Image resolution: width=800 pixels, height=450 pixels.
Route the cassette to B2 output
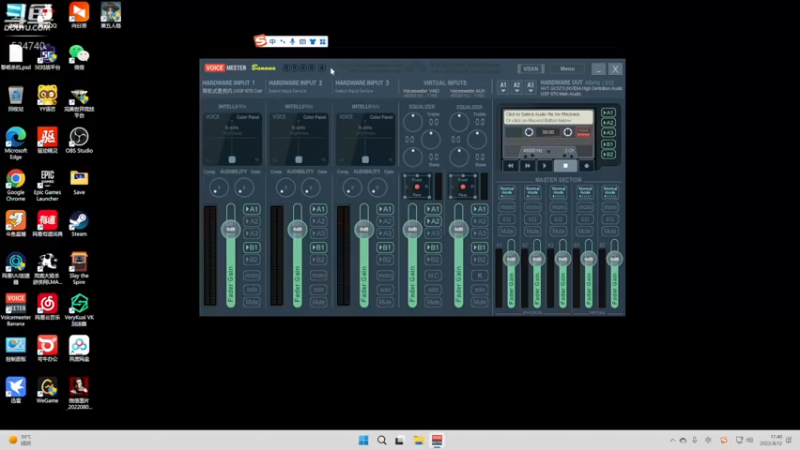608,155
